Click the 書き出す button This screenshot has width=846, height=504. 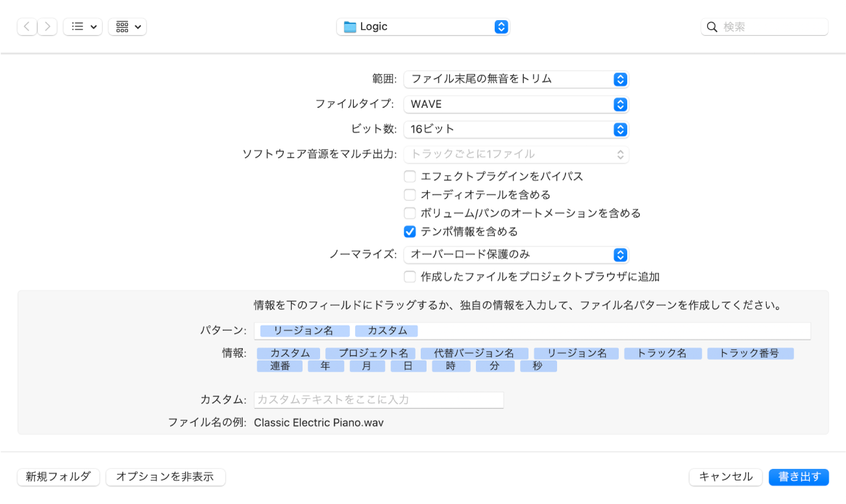799,477
